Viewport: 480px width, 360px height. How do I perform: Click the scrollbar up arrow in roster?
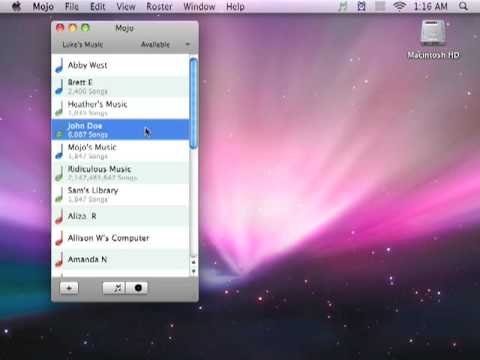[x=193, y=262]
